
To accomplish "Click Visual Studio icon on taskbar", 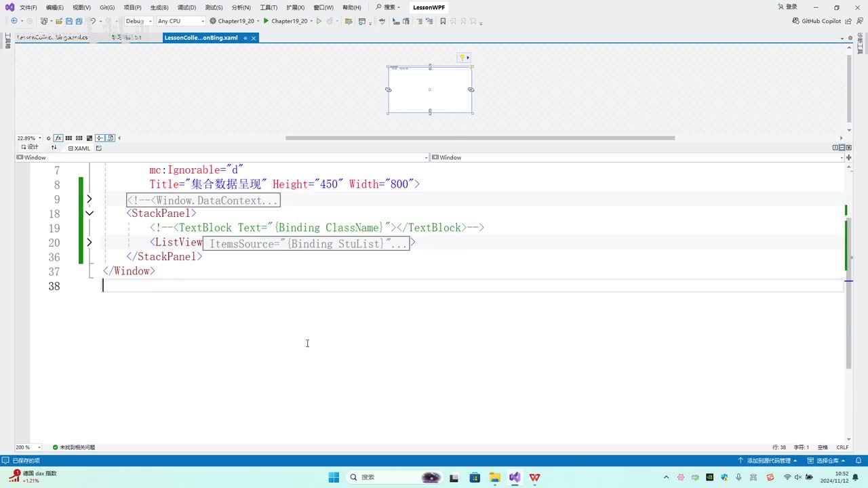I will click(x=515, y=477).
